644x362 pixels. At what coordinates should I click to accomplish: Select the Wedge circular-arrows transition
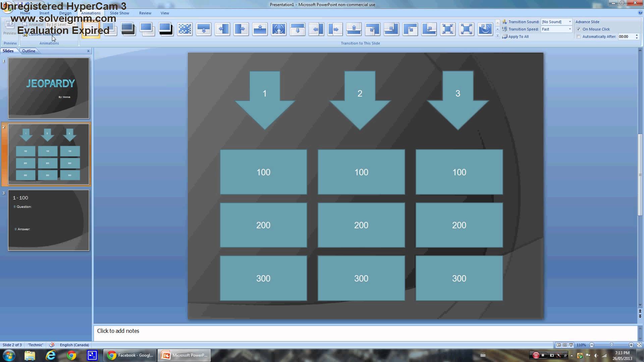(x=278, y=29)
